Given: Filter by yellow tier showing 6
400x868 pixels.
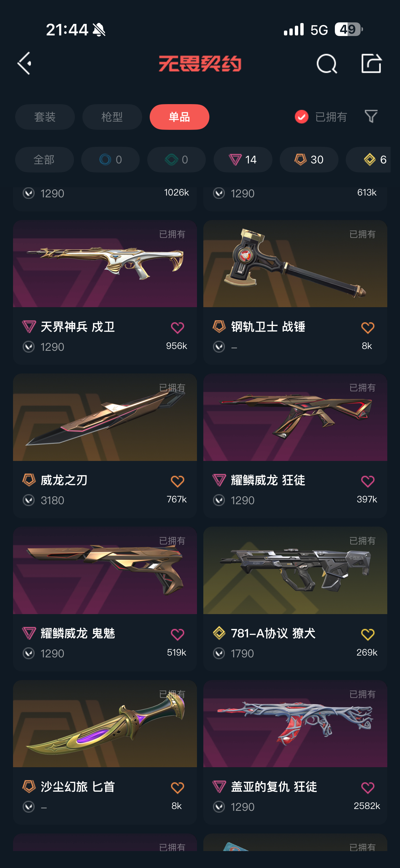Looking at the screenshot, I should point(368,159).
